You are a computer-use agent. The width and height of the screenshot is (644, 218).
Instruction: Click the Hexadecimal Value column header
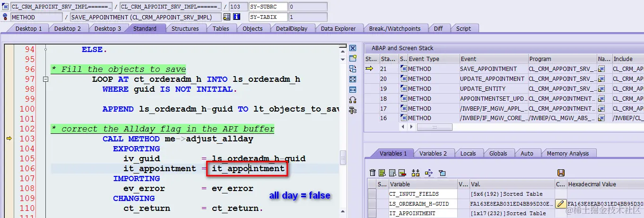(x=605, y=184)
